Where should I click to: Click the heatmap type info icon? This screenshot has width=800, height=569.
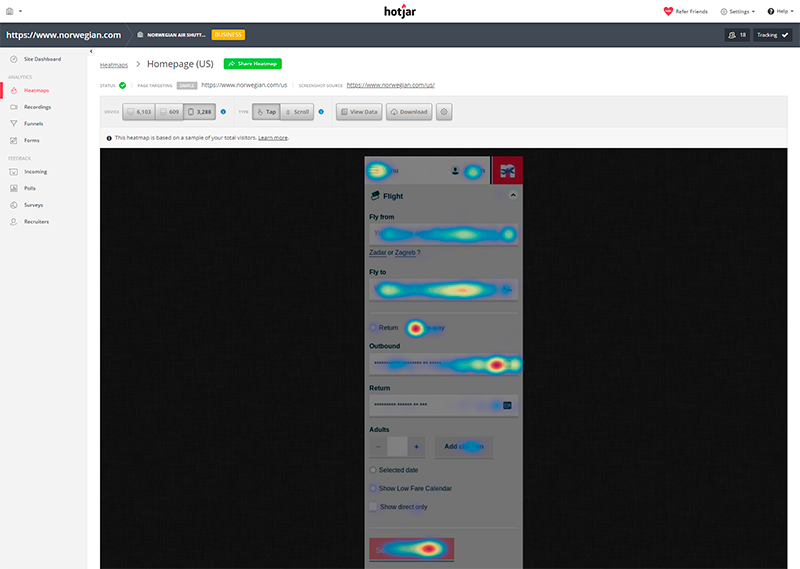(x=320, y=112)
